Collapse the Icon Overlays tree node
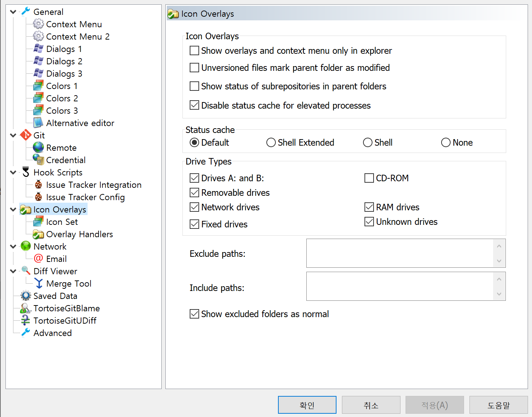The image size is (532, 417). point(13,210)
